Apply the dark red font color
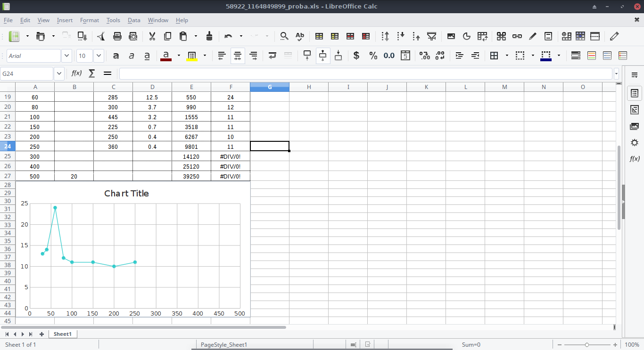644x350 pixels. pyautogui.click(x=166, y=56)
